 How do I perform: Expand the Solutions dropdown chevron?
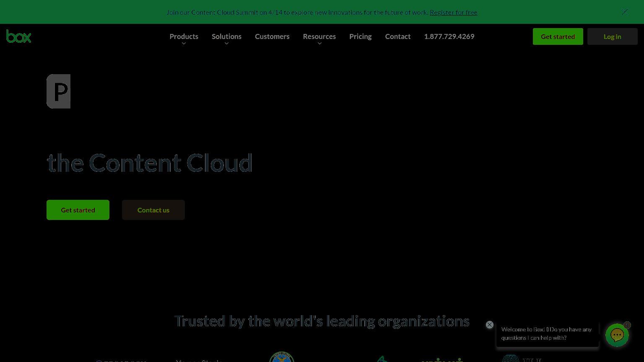pyautogui.click(x=226, y=44)
